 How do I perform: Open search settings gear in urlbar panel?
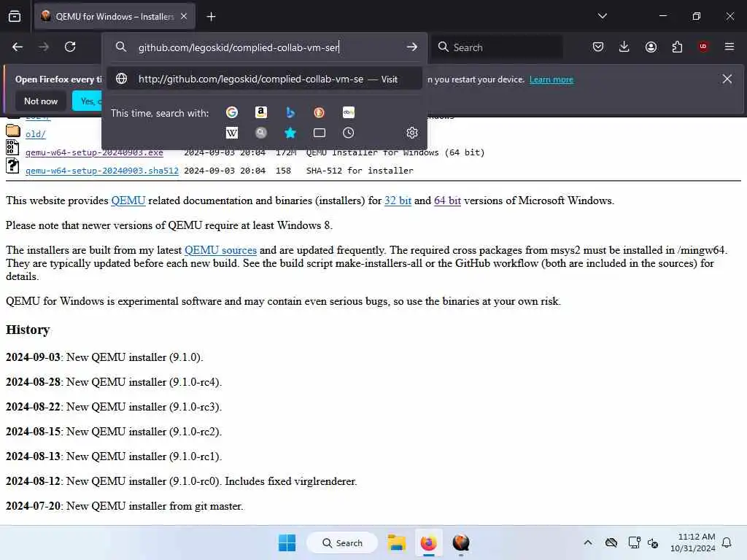(x=412, y=133)
